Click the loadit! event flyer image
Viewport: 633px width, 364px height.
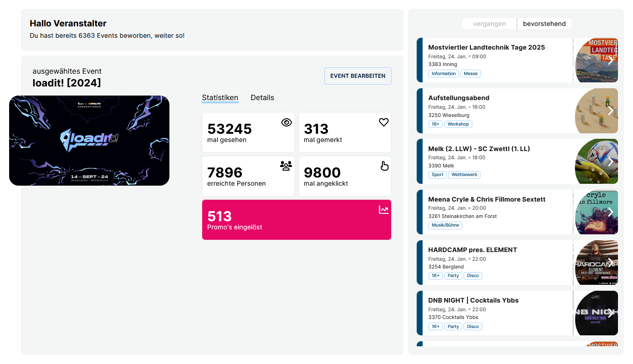[89, 140]
